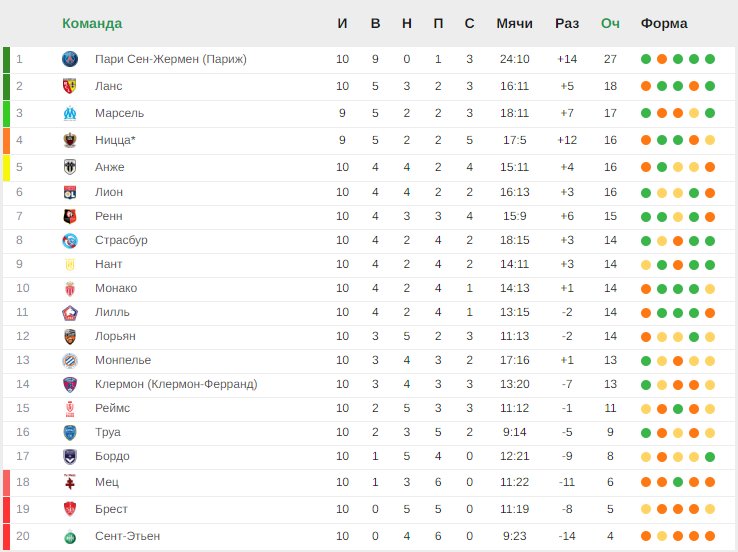Click the Rennes club logo

tap(70, 216)
